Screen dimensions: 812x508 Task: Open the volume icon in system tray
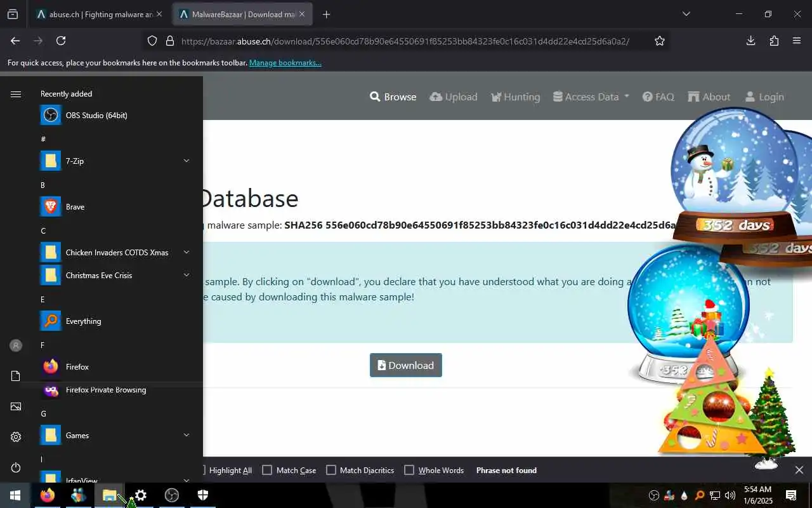tap(730, 495)
